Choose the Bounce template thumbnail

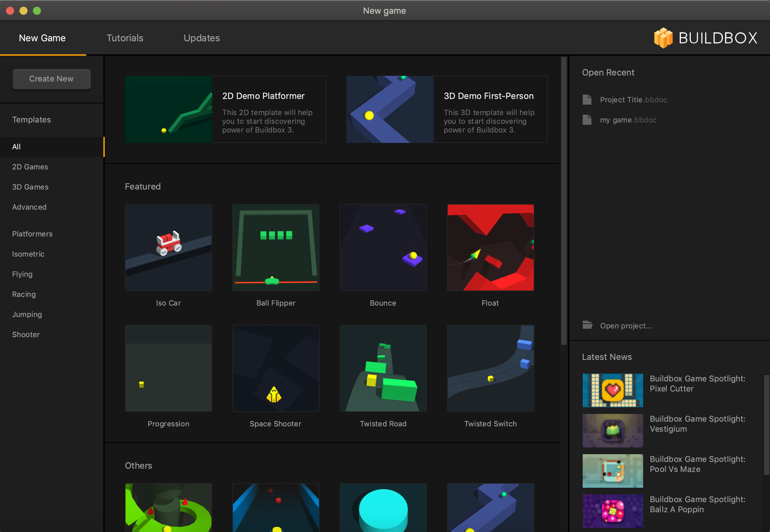(x=383, y=247)
